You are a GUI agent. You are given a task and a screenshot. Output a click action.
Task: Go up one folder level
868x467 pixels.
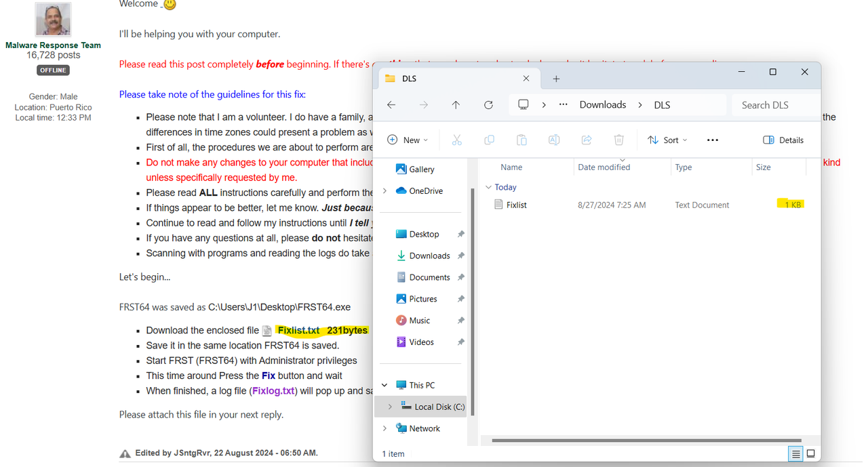click(x=456, y=105)
